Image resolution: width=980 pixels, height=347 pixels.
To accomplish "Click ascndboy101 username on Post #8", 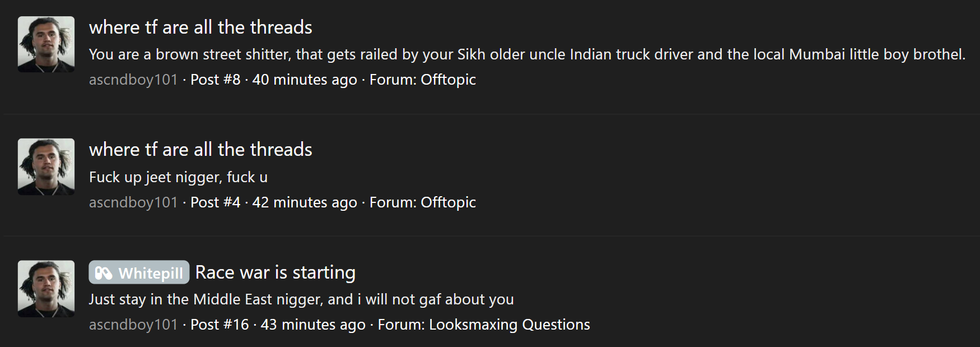I will tap(133, 80).
